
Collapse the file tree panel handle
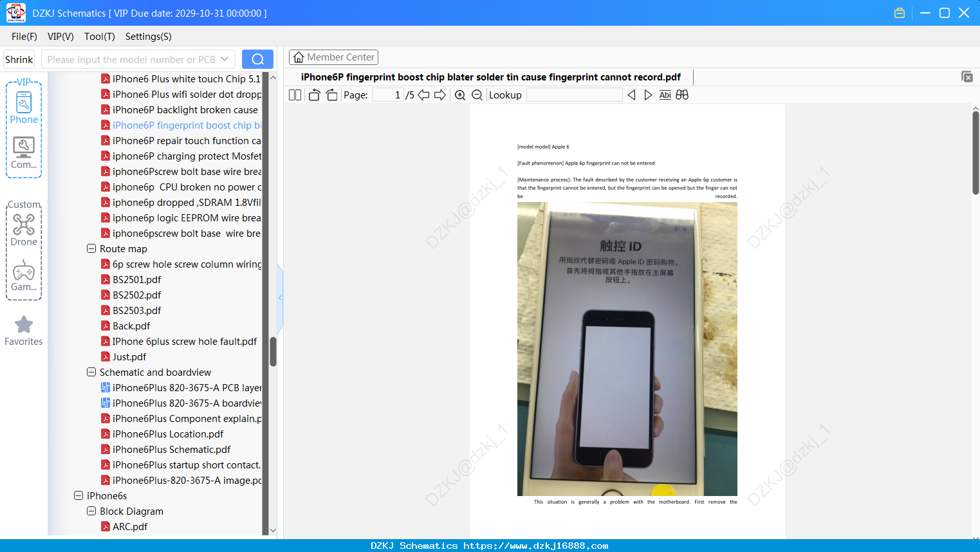[280, 297]
